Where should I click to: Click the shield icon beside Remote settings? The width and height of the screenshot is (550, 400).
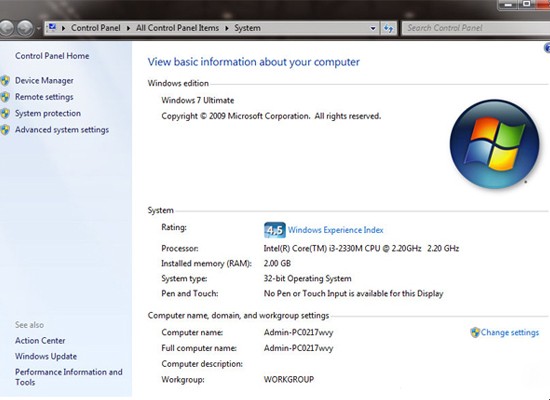pos(5,97)
